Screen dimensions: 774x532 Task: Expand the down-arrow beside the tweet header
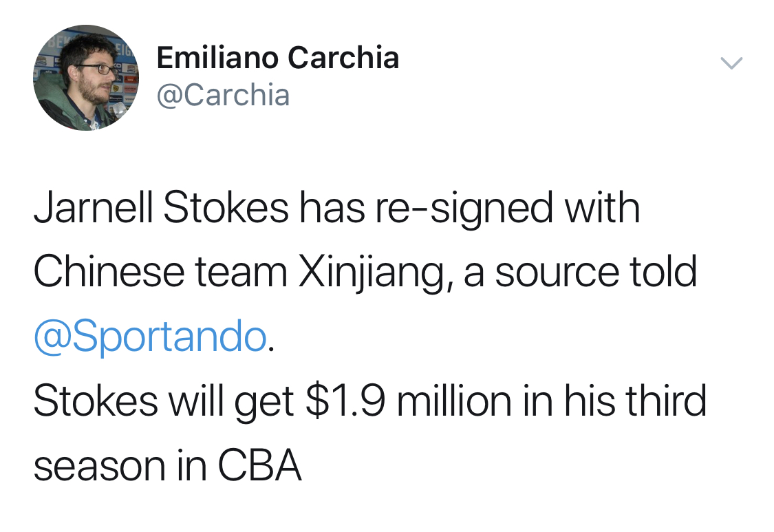[x=731, y=63]
